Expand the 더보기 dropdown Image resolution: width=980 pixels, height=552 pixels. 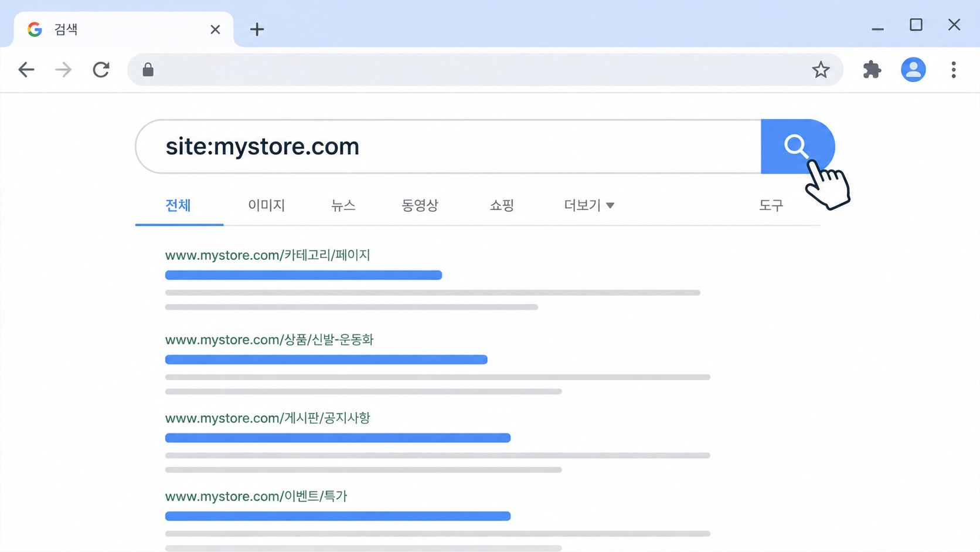tap(589, 205)
